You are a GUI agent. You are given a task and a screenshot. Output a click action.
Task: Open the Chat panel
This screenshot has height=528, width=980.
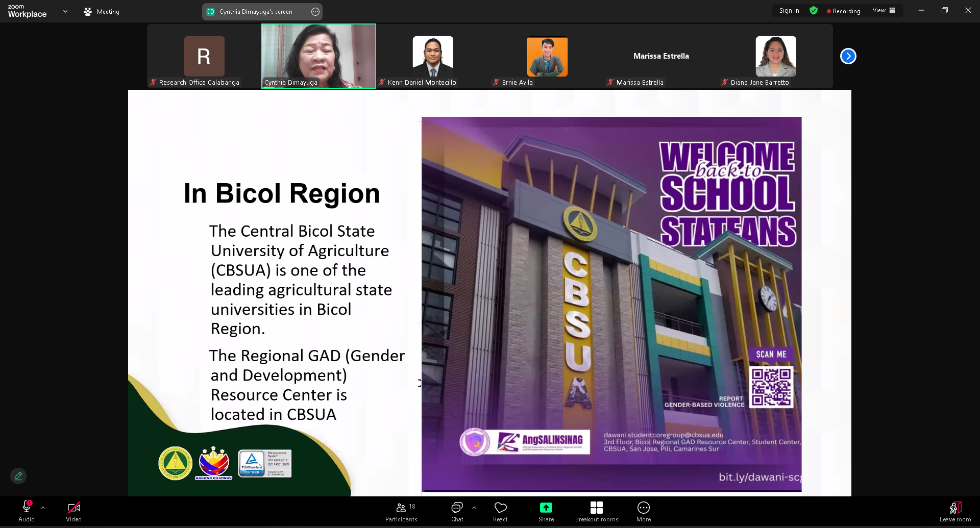tap(457, 512)
